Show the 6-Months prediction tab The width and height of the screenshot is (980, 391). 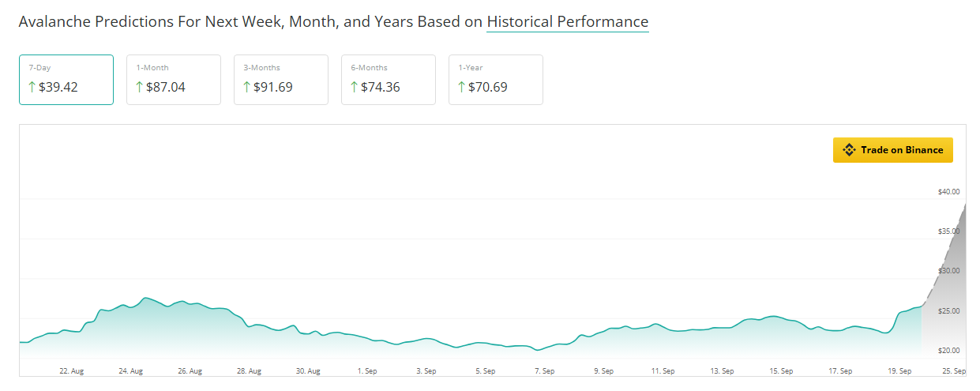click(x=389, y=79)
